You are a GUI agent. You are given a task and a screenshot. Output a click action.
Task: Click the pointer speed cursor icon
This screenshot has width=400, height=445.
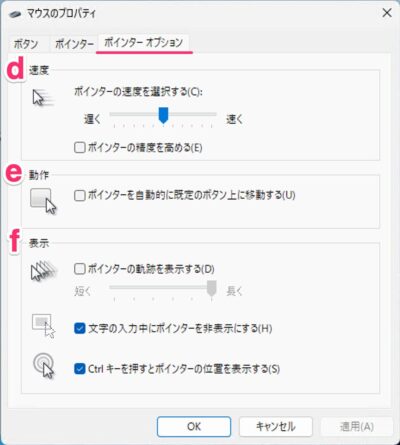42,98
